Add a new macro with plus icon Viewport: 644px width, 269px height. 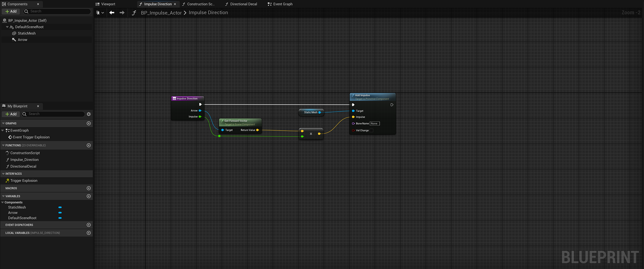[x=89, y=188]
